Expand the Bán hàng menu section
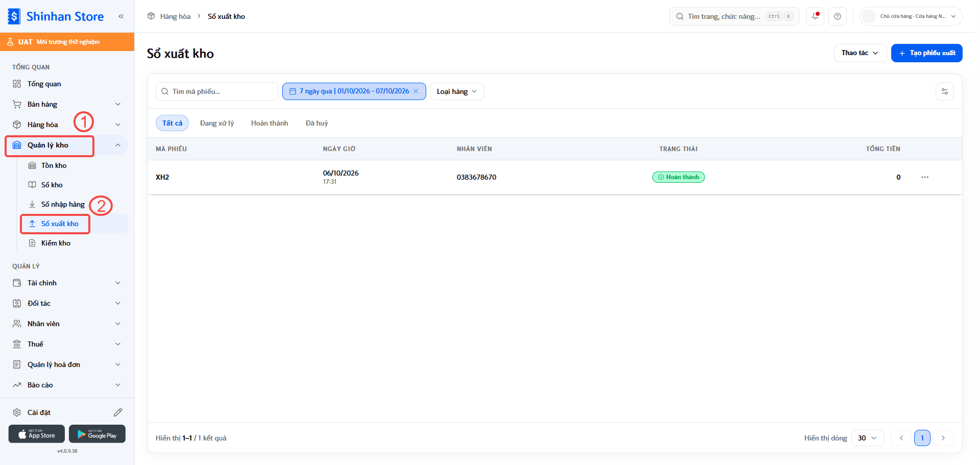The width and height of the screenshot is (980, 465). [66, 104]
